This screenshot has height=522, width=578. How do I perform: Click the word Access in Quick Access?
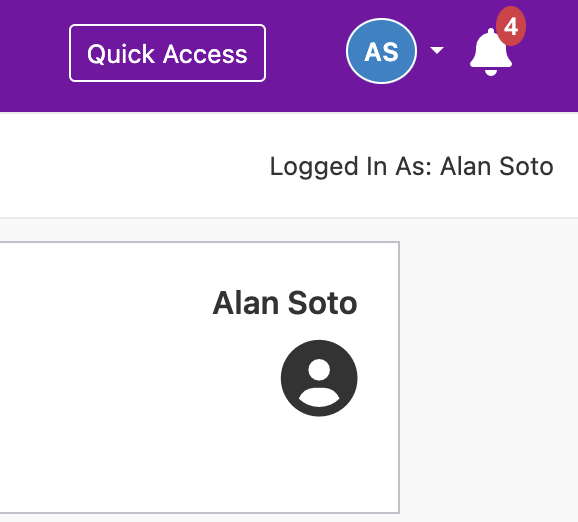[205, 55]
